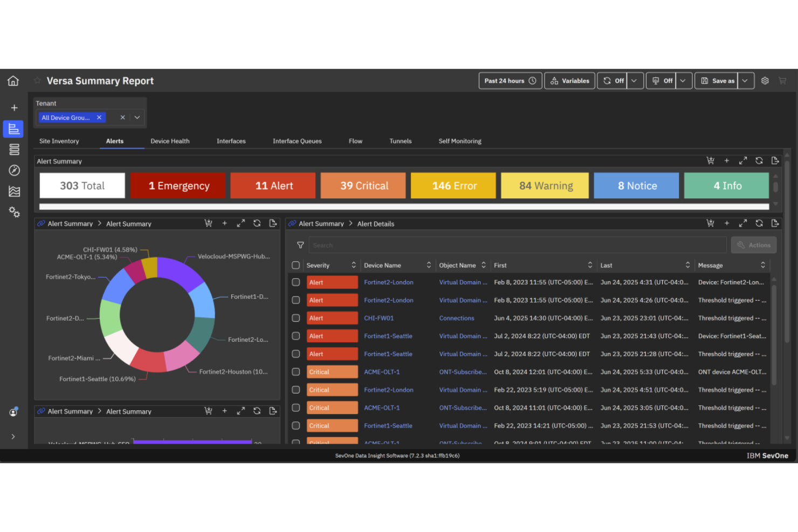Open the compass explore icon in sidebar
798x532 pixels.
(14, 170)
